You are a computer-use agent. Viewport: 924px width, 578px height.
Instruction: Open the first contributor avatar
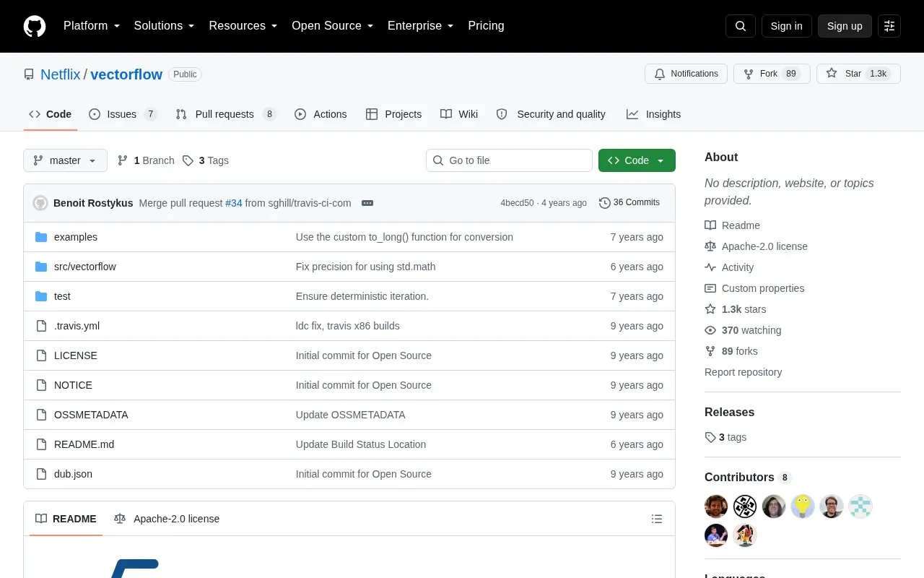pyautogui.click(x=716, y=506)
